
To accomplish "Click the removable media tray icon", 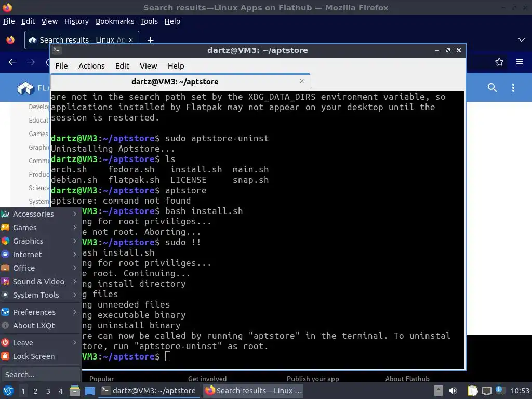I will coord(438,391).
